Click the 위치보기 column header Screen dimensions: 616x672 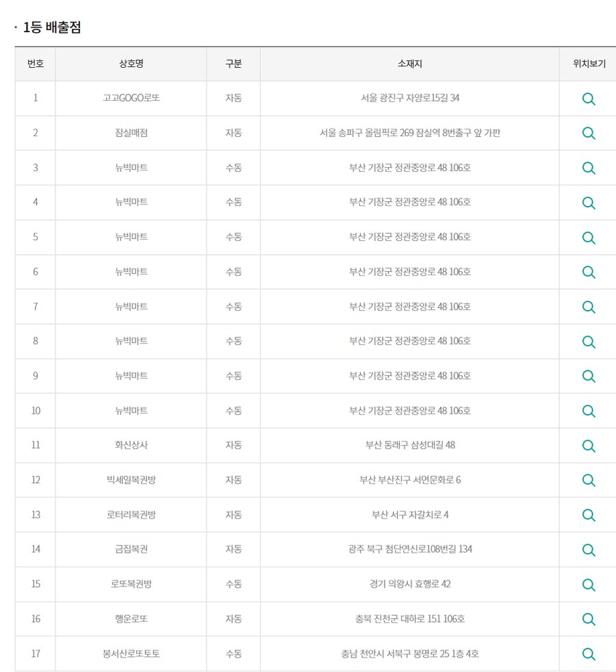coord(589,64)
